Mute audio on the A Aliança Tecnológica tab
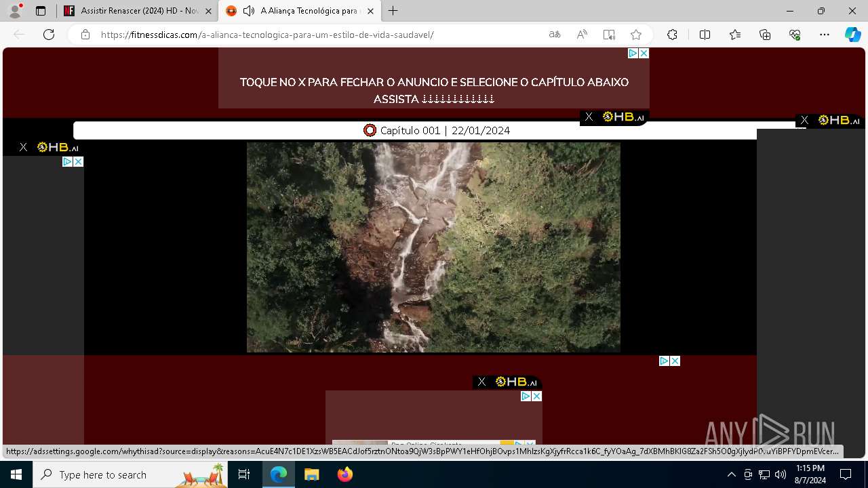The image size is (868, 488). pos(249,11)
